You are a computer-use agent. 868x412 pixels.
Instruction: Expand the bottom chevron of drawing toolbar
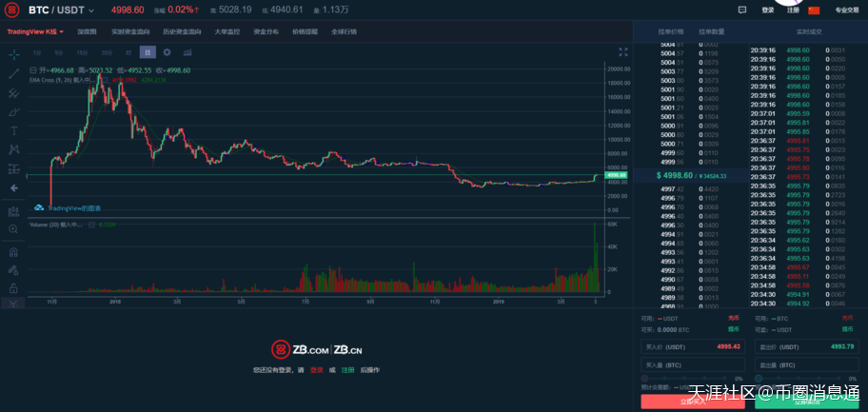click(x=13, y=303)
